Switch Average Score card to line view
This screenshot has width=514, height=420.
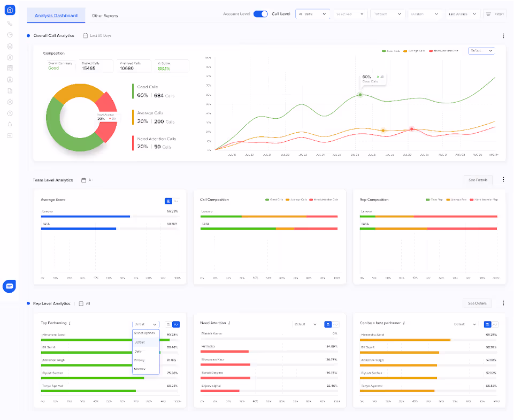(x=176, y=201)
